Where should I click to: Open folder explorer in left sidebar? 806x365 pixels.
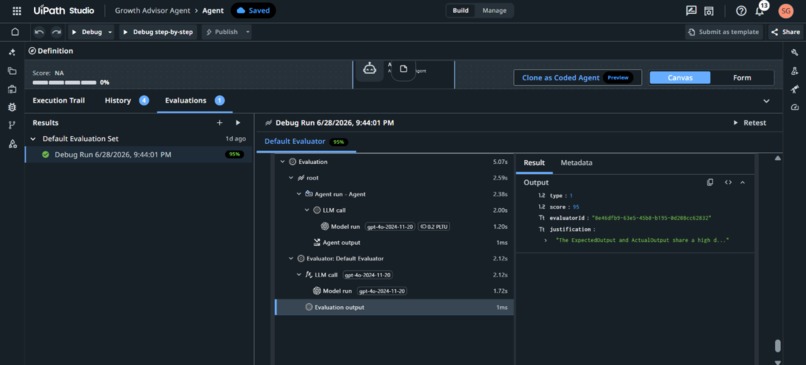pyautogui.click(x=12, y=71)
